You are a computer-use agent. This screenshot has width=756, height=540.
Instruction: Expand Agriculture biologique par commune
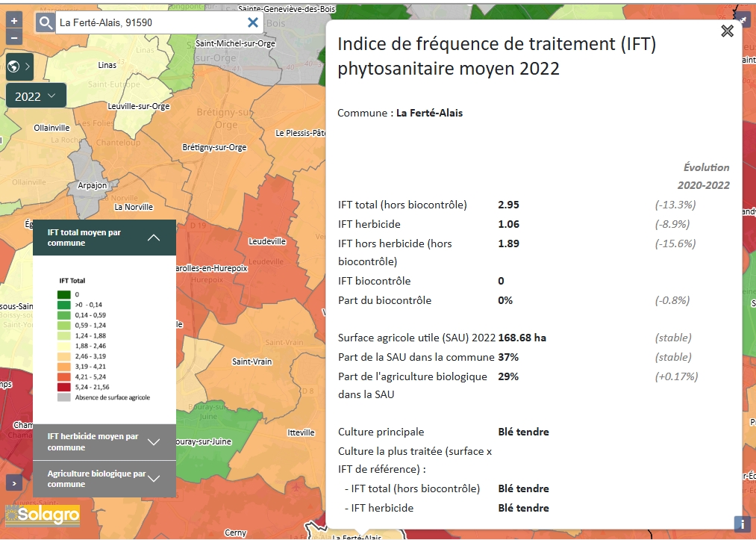tap(154, 479)
